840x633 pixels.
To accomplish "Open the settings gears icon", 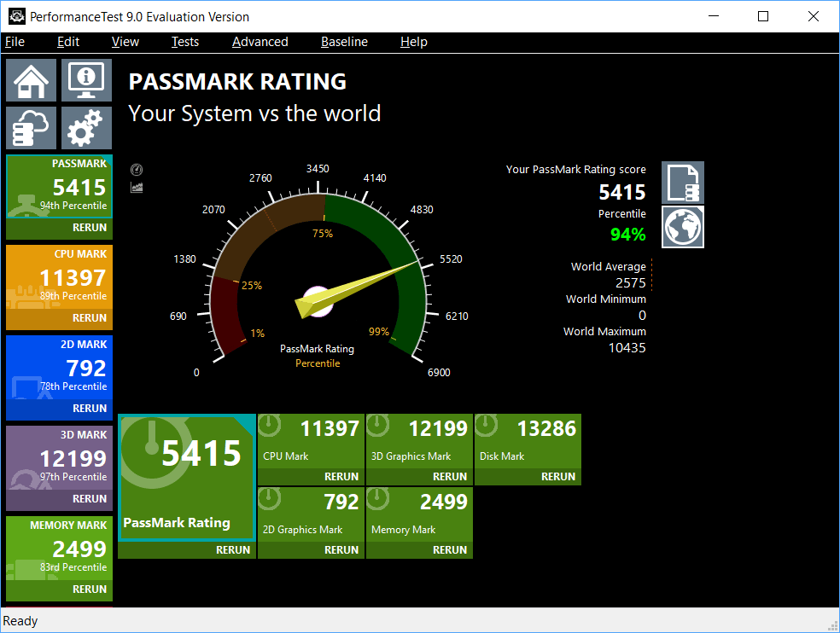I will 86,127.
